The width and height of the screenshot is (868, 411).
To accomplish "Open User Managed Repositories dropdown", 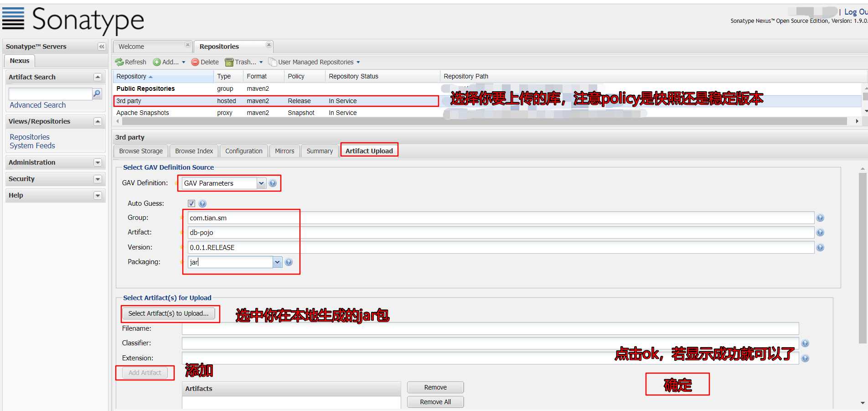I will [314, 62].
